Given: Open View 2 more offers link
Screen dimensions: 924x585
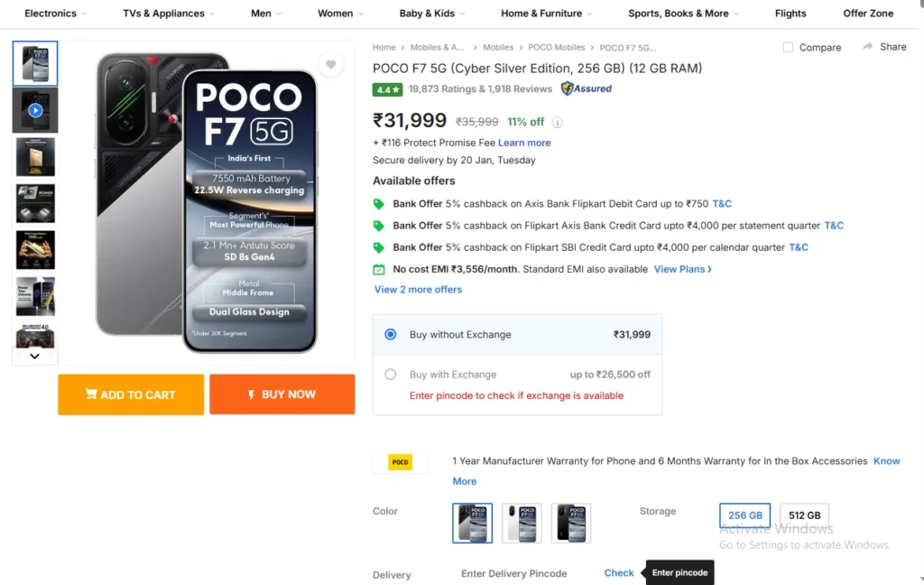Looking at the screenshot, I should coord(418,290).
